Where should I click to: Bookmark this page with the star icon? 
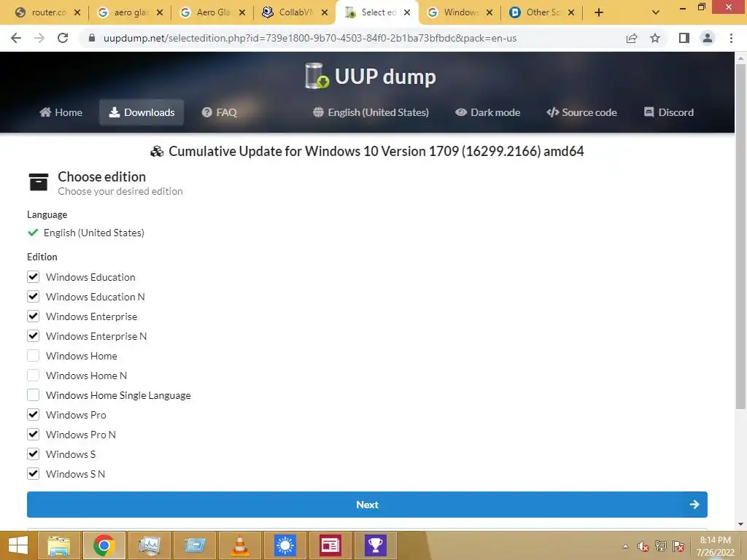[655, 38]
